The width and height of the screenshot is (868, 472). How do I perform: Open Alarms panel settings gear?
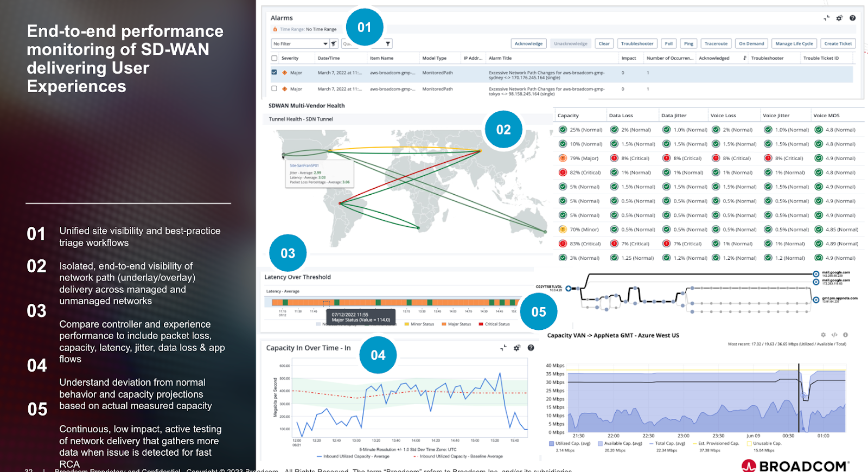pos(839,18)
